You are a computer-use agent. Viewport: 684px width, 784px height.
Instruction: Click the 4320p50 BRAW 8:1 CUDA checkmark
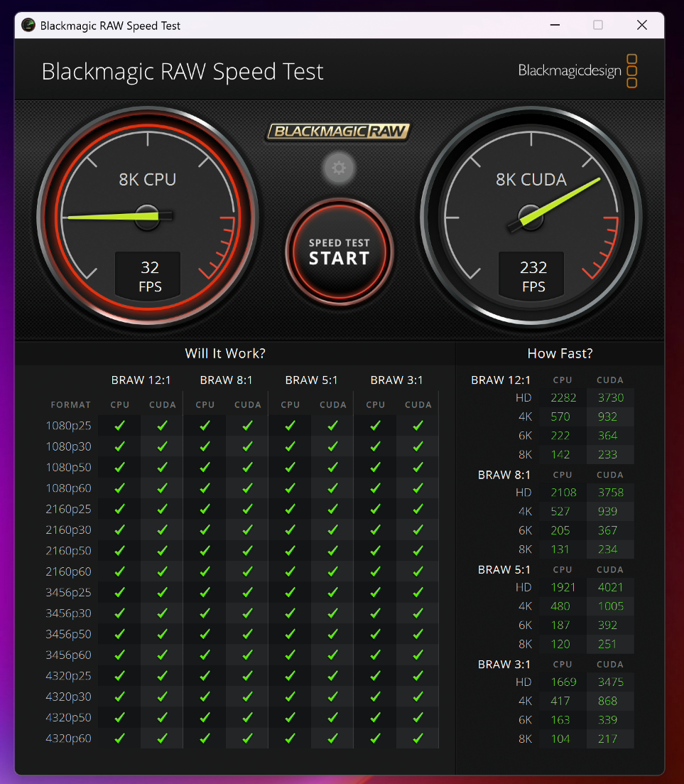click(247, 717)
